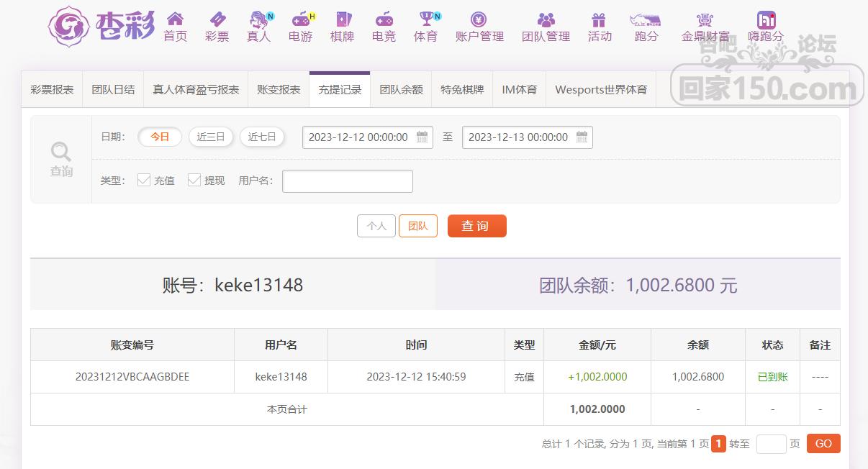868x469 pixels.
Task: Click the 体育 trophy icon
Action: pos(426,19)
